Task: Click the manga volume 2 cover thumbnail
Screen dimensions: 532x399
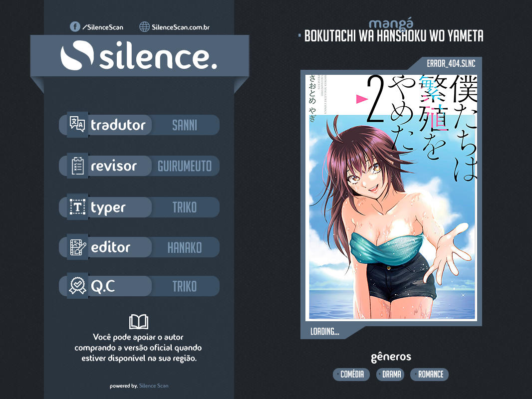Action: (x=391, y=198)
